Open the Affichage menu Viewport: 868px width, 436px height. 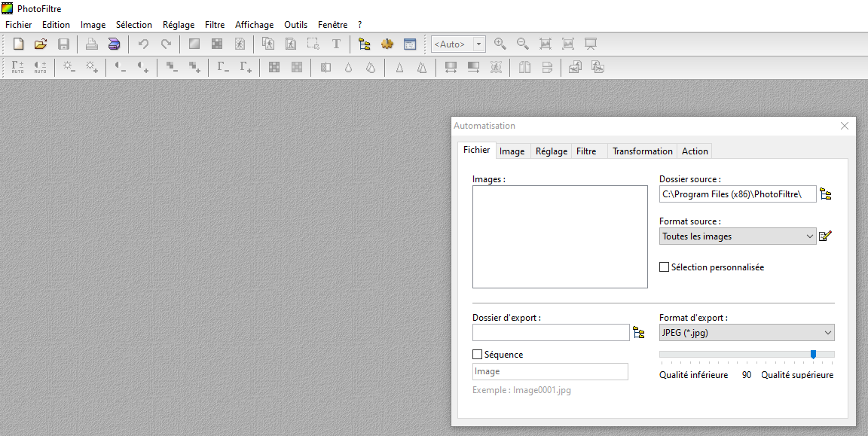(254, 25)
